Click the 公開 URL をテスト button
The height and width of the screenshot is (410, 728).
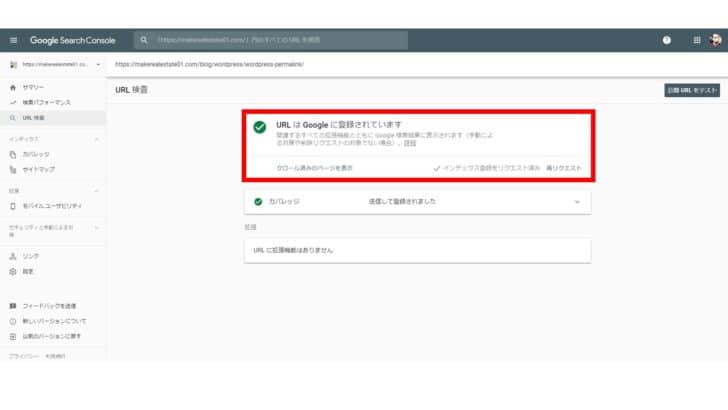pos(692,90)
